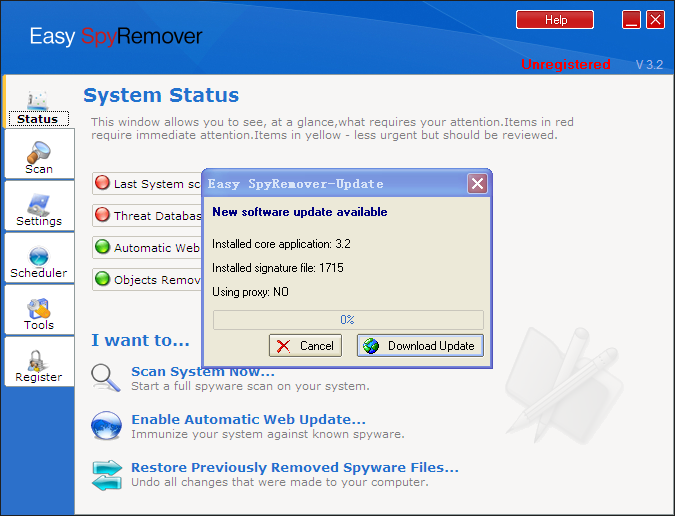Click the globe icon for web update
The width and height of the screenshot is (675, 516).
point(106,426)
